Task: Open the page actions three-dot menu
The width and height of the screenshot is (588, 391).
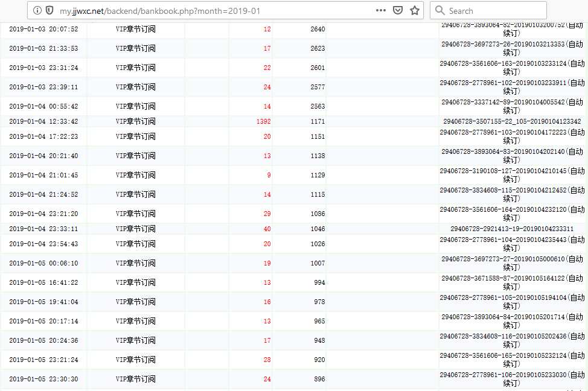Action: point(380,10)
